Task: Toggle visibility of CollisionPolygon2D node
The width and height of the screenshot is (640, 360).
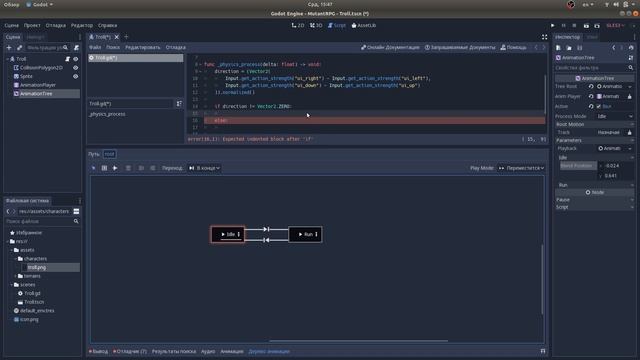Action: click(76, 68)
